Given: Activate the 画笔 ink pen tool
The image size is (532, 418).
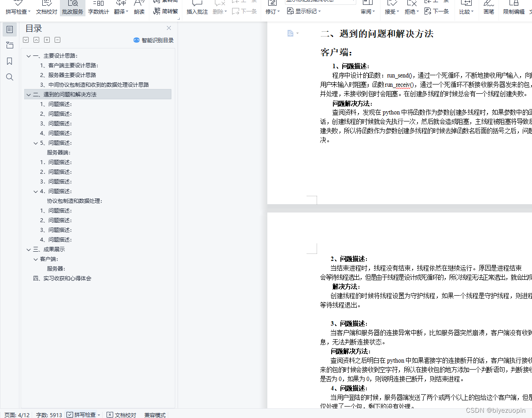Looking at the screenshot, I should coord(489,8).
